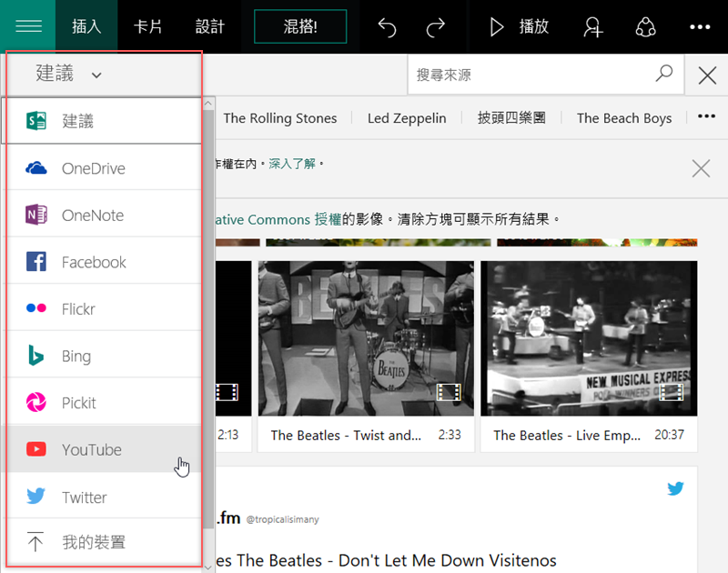The image size is (728, 573).
Task: Click the undo arrow icon
Action: pyautogui.click(x=388, y=27)
